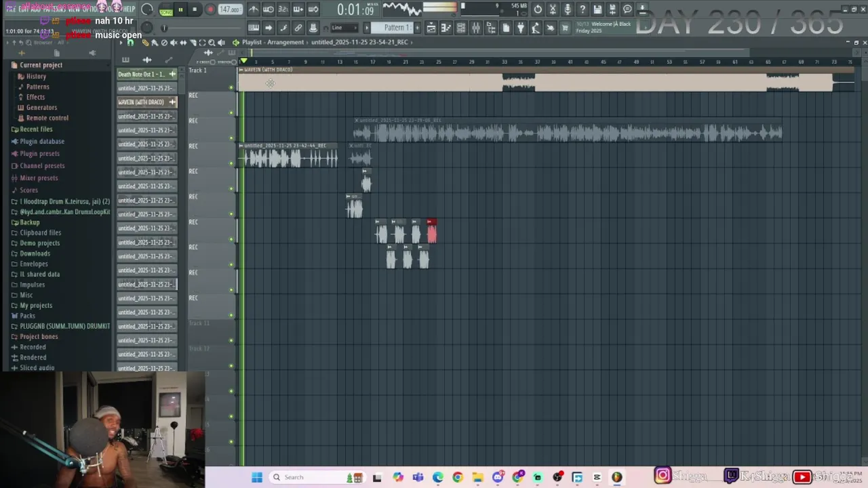Open the help question mark icon
Image resolution: width=868 pixels, height=488 pixels.
[583, 9]
